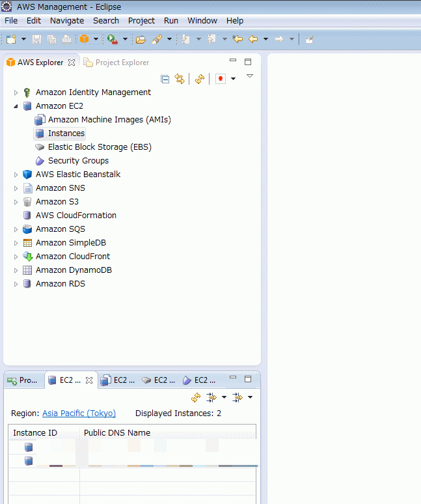Open the External Tools dropdown arrow
The height and width of the screenshot is (504, 421).
click(125, 39)
